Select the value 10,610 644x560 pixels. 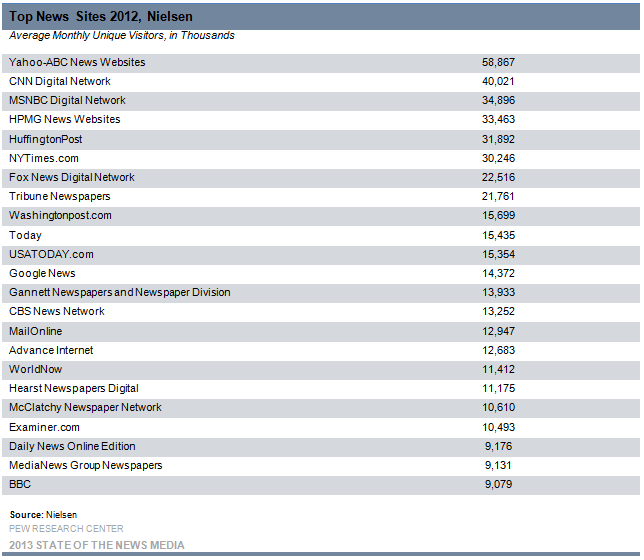pos(498,408)
